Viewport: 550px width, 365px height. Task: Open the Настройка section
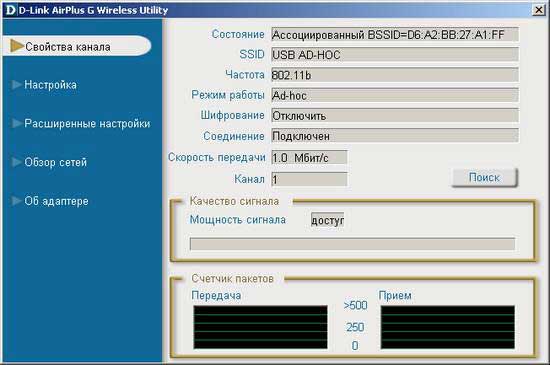pyautogui.click(x=50, y=85)
